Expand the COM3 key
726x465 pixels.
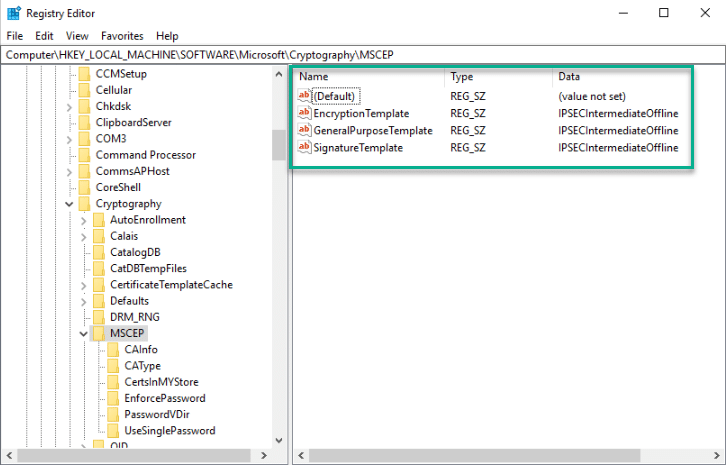(x=69, y=139)
